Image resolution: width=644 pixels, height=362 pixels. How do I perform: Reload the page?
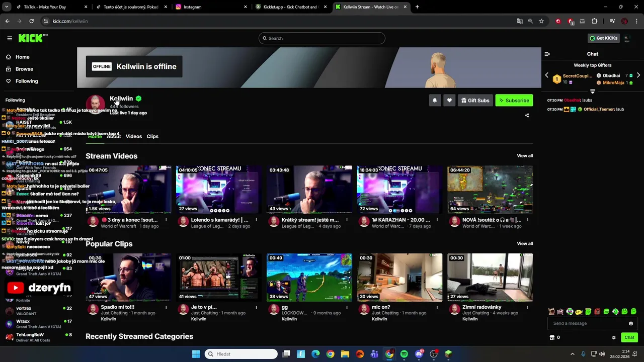click(x=31, y=21)
